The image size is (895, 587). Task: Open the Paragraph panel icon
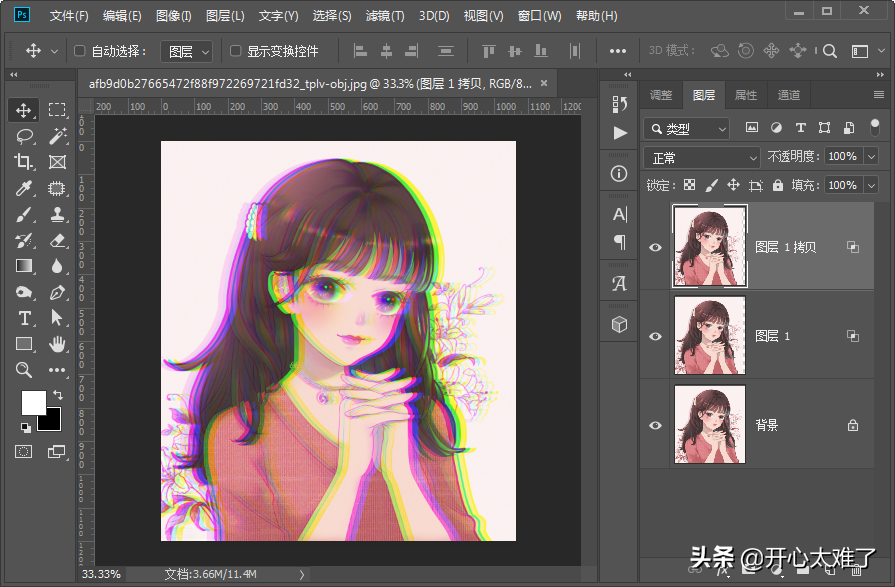tap(619, 242)
